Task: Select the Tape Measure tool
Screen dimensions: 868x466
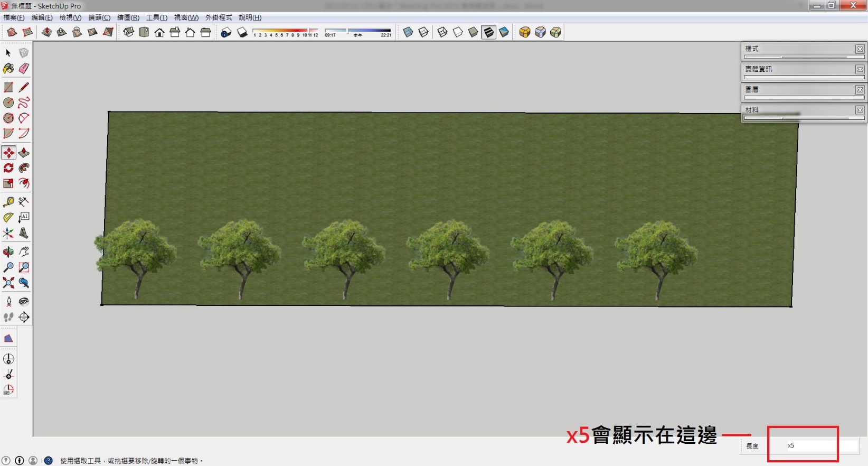Action: pyautogui.click(x=8, y=202)
